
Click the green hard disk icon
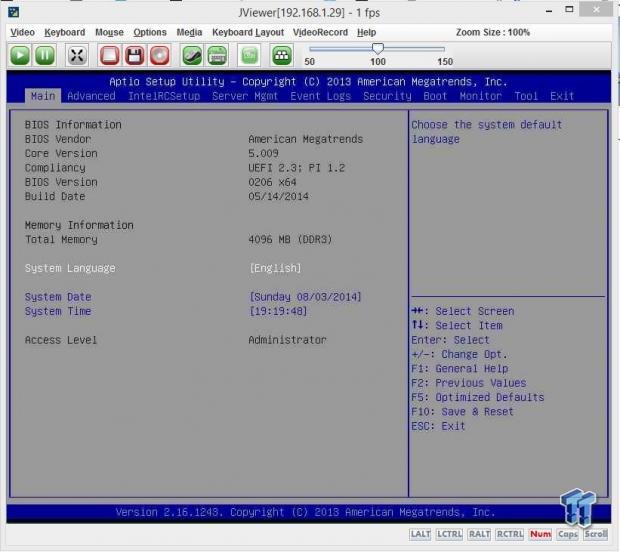point(192,55)
